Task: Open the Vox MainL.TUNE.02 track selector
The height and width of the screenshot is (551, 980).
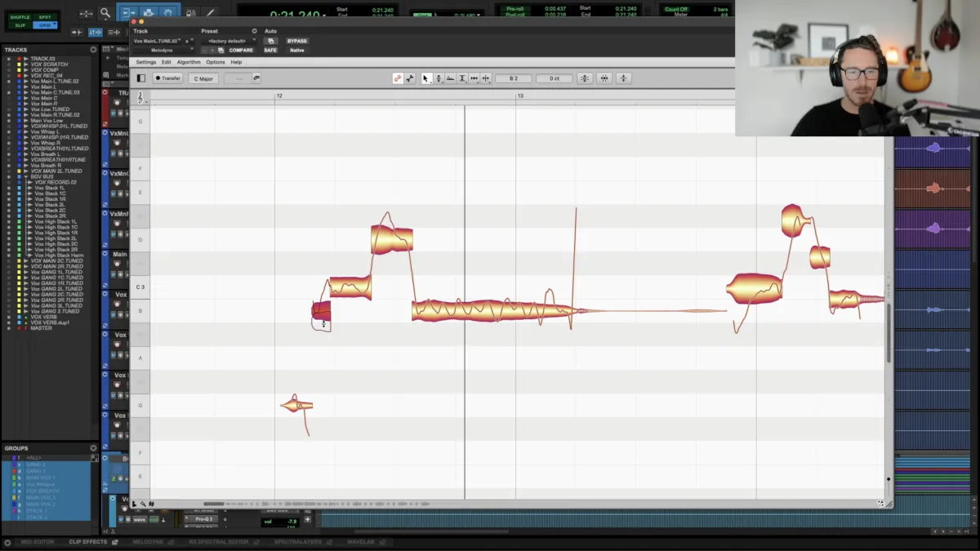Action: [x=157, y=41]
